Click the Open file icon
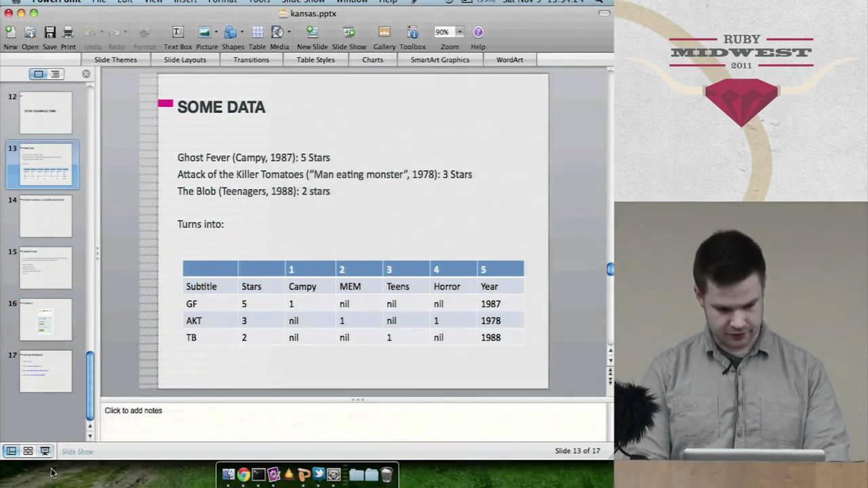This screenshot has height=488, width=868. point(30,32)
